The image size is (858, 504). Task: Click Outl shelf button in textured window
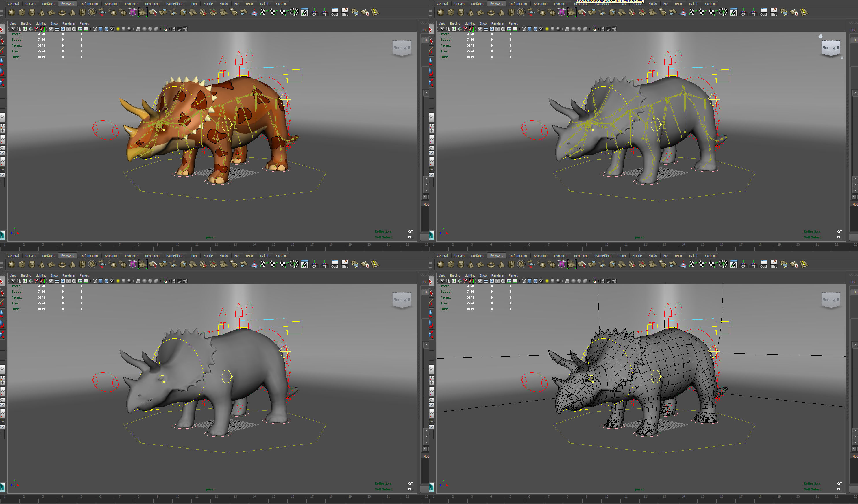[x=334, y=13]
